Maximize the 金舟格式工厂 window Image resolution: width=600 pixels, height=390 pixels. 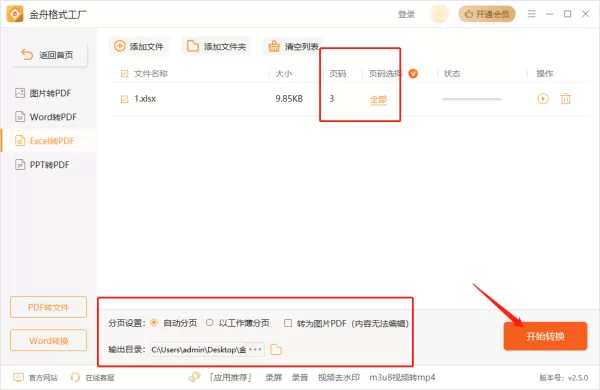click(567, 14)
